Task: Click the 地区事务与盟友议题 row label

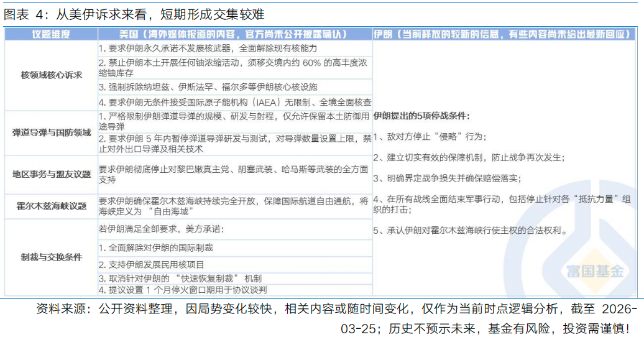Action: pos(51,173)
